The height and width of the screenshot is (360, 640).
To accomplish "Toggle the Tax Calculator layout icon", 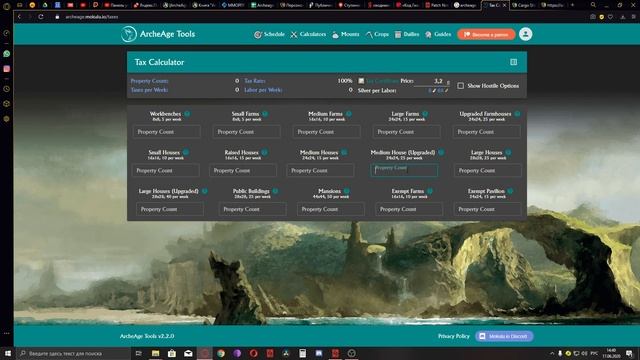I will pos(513,62).
